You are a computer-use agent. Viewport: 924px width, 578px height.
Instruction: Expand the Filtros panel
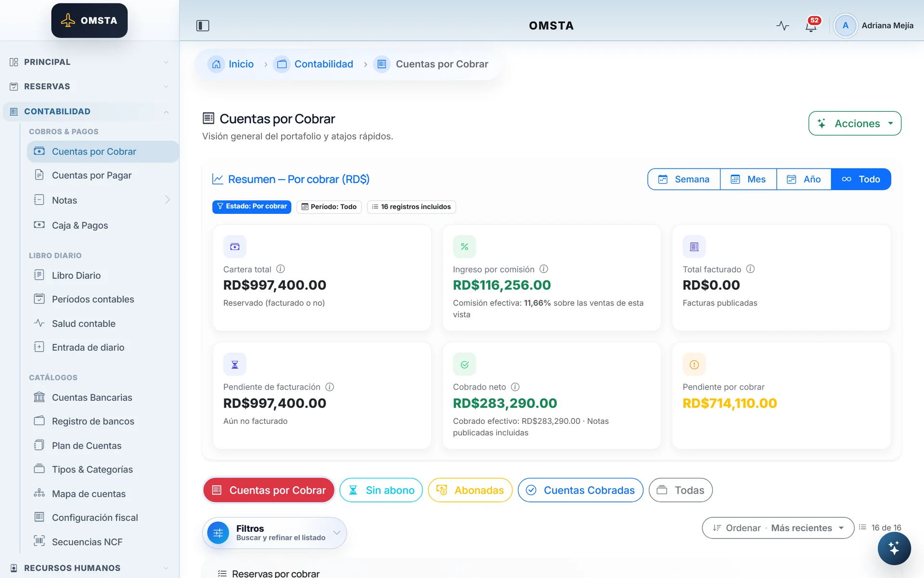pos(274,533)
